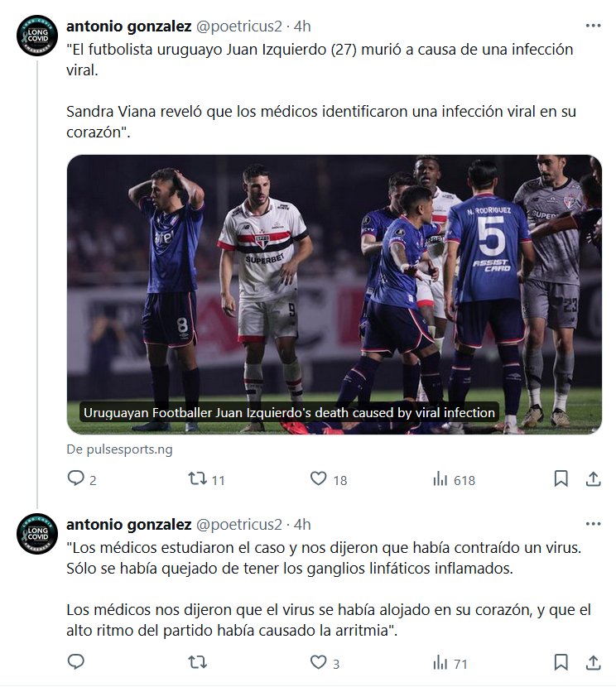Viewport: 616px width, 687px height.
Task: Open the pulsesports.ng article image card
Action: [x=334, y=295]
